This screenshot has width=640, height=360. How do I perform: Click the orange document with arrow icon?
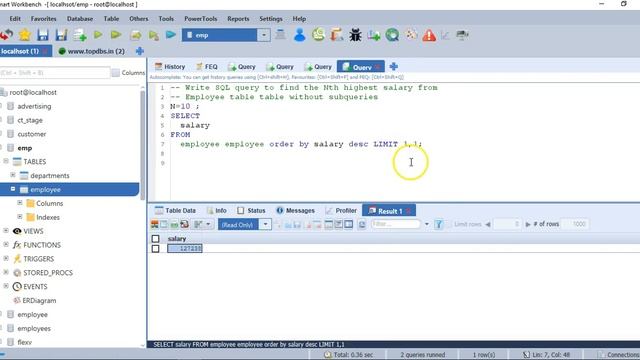[337, 35]
